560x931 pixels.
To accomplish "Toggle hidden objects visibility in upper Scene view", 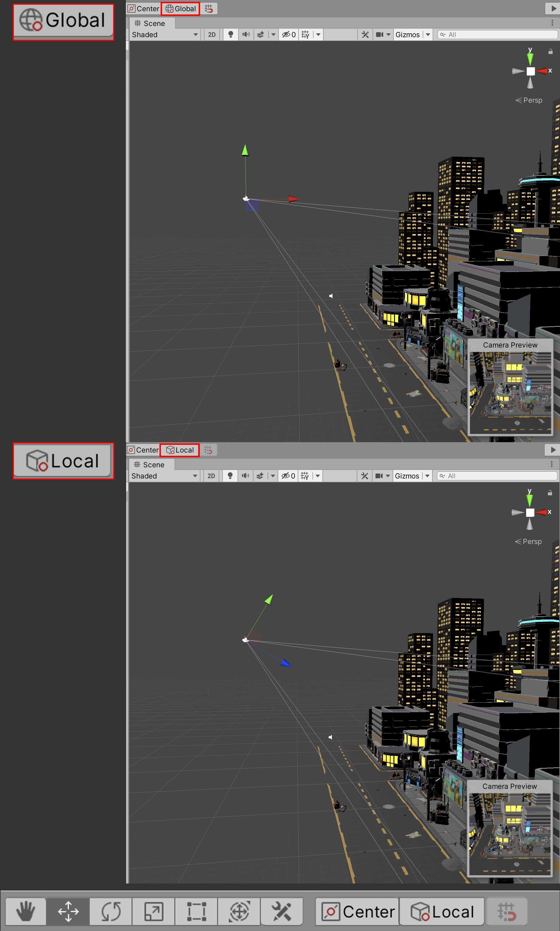I will (x=289, y=35).
